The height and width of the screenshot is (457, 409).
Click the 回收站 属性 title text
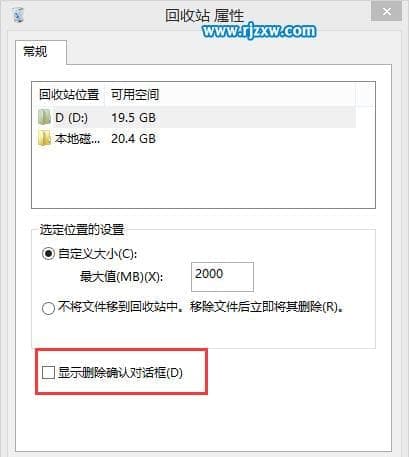(x=205, y=15)
